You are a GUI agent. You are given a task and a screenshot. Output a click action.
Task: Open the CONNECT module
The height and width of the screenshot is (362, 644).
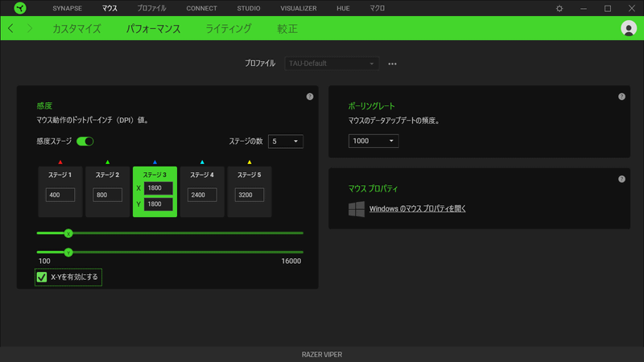pyautogui.click(x=202, y=8)
